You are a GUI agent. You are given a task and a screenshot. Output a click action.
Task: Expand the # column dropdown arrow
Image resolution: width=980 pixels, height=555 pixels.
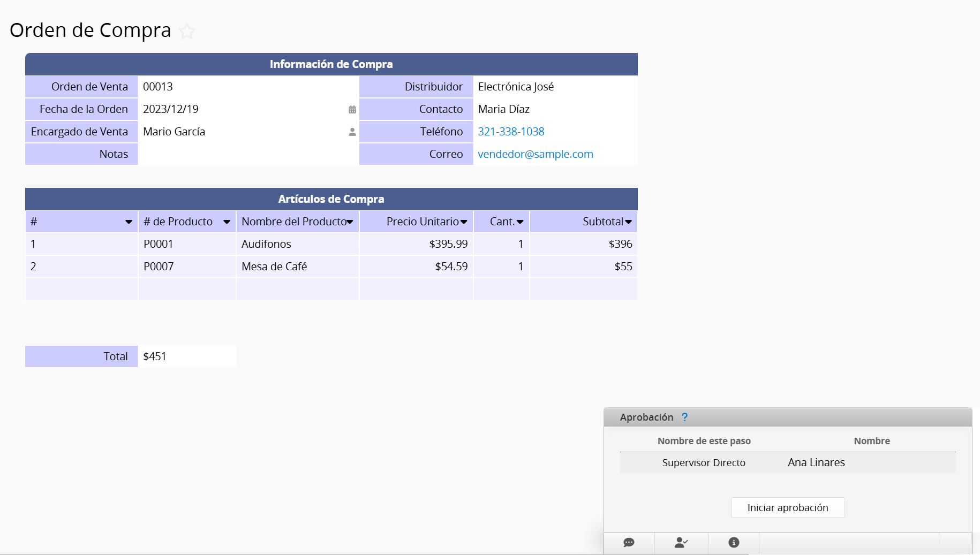(x=129, y=222)
